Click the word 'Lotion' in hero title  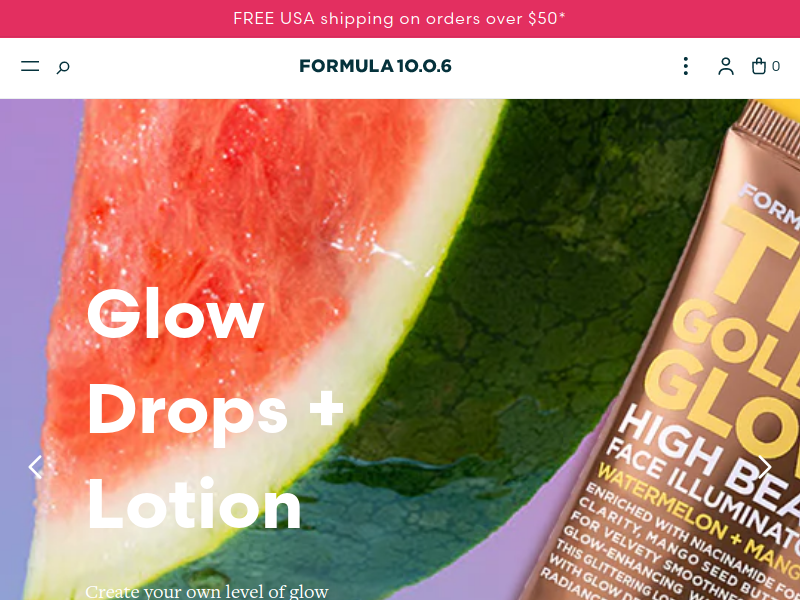(x=194, y=504)
